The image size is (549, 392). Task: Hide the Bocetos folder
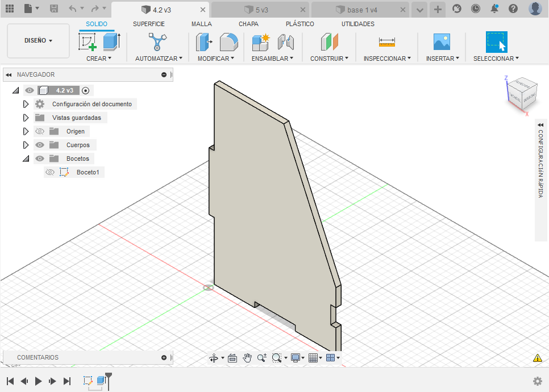40,159
